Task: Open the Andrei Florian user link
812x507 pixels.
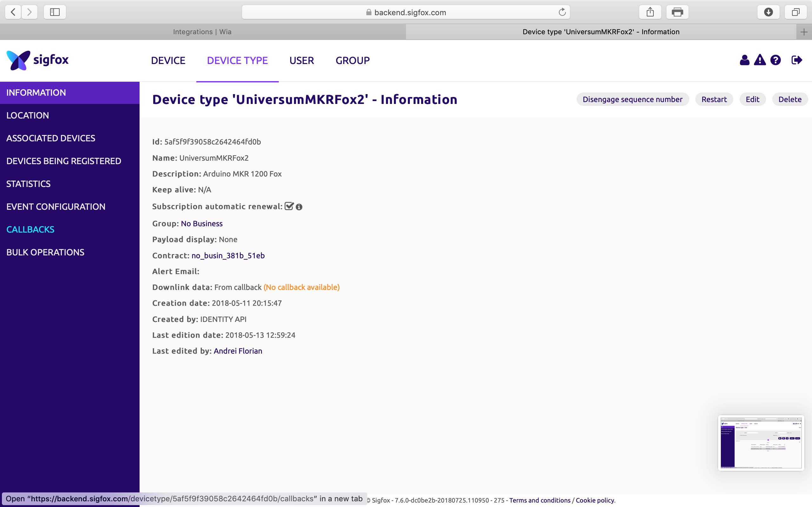Action: point(238,351)
